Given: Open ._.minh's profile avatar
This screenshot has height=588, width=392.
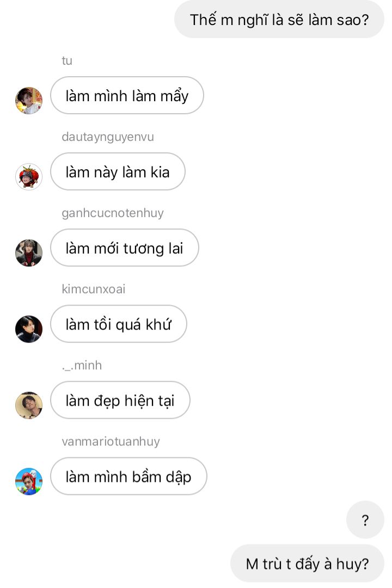Looking at the screenshot, I should point(28,405).
